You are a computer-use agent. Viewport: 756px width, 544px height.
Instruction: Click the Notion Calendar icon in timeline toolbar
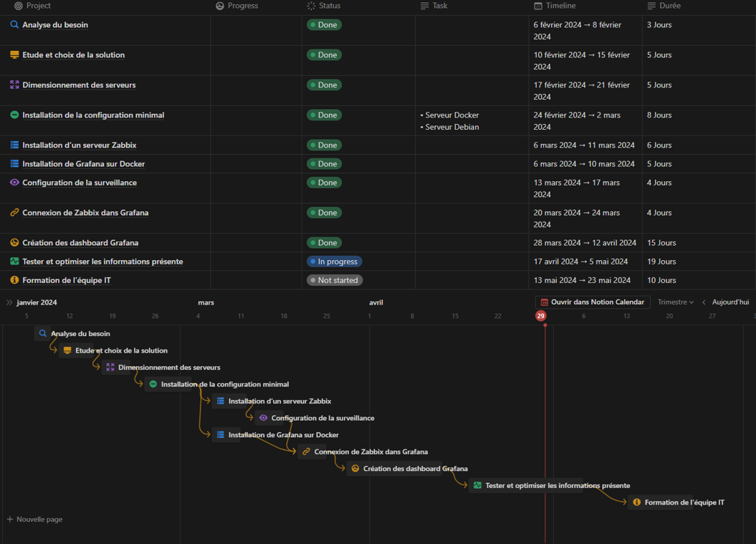tap(544, 302)
